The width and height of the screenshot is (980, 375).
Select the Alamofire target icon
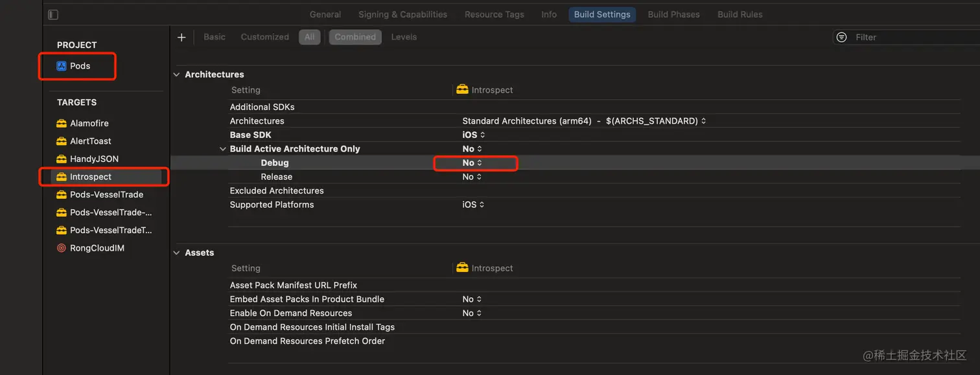[62, 123]
